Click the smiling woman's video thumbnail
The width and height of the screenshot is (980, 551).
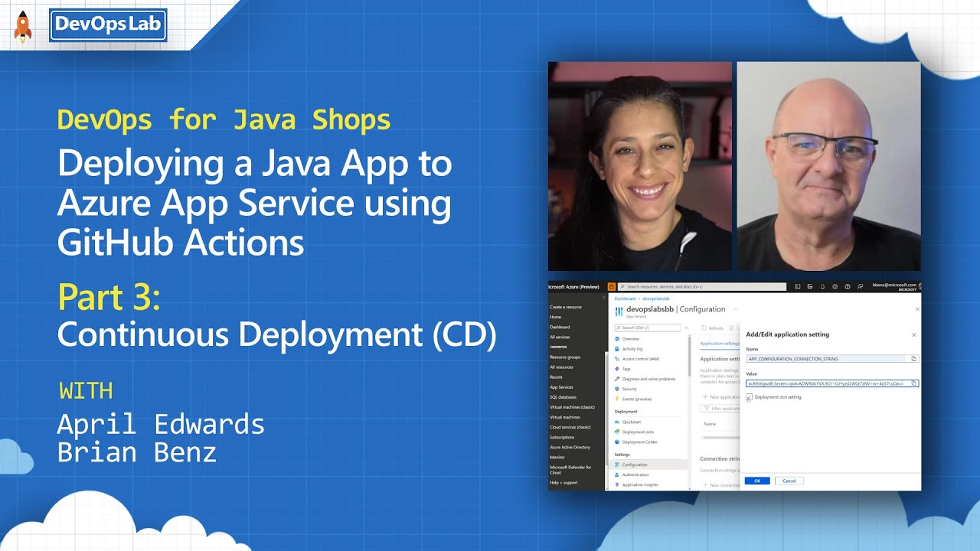coord(640,166)
